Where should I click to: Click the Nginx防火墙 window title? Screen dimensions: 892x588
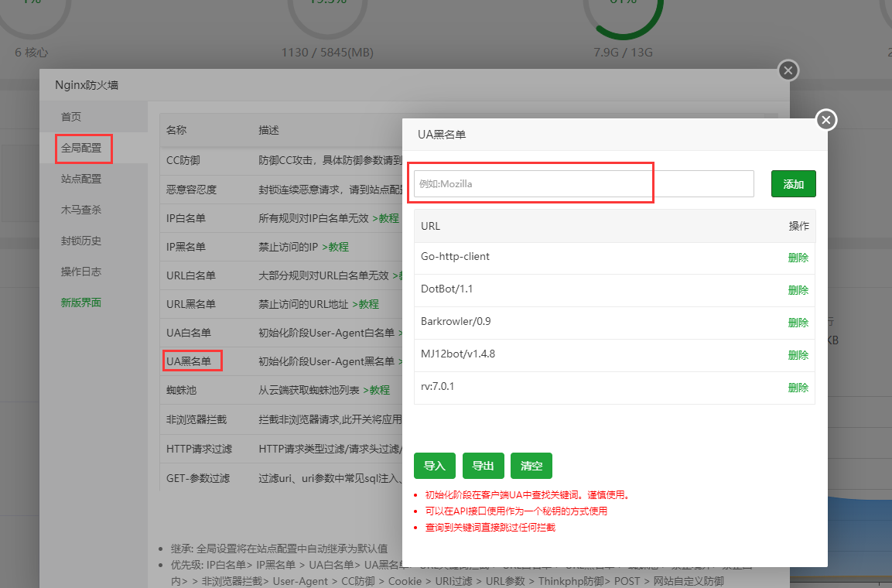coord(87,85)
